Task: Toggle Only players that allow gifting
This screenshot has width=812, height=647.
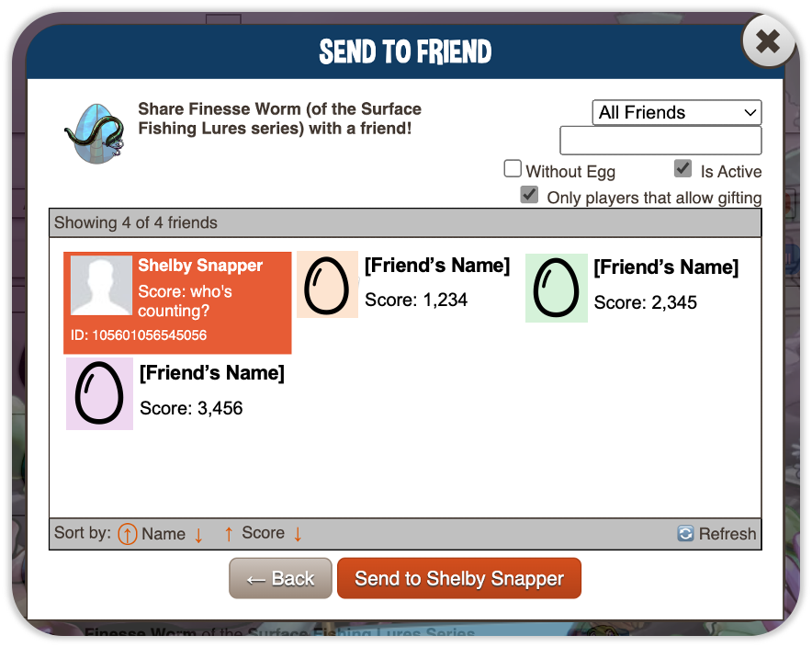Action: 529,195
